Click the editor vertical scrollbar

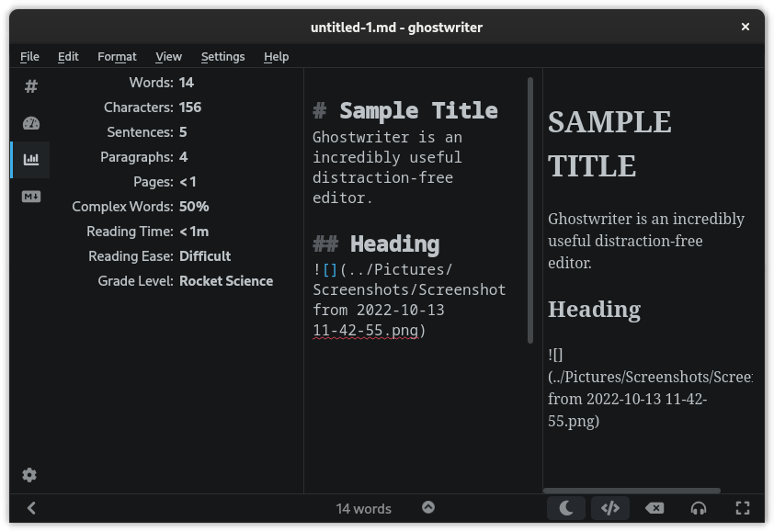coord(530,209)
